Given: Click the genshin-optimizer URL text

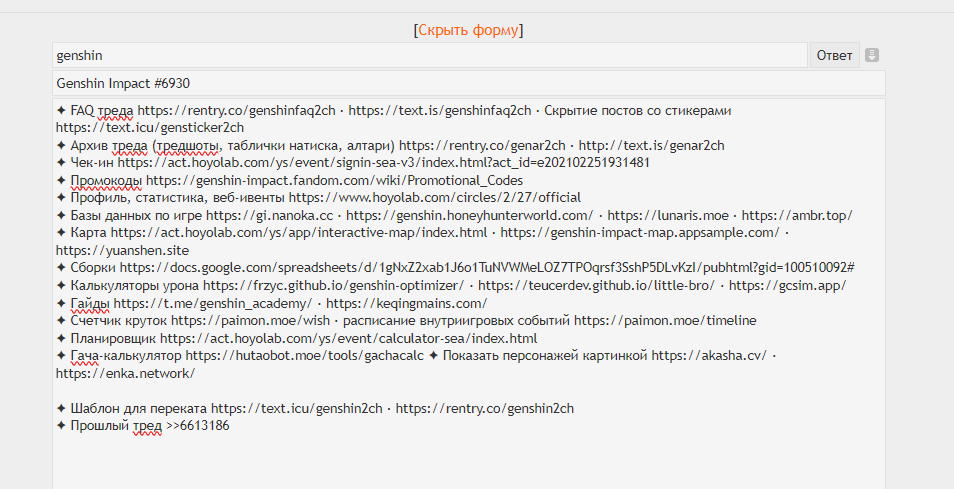Looking at the screenshot, I should coord(333,285).
